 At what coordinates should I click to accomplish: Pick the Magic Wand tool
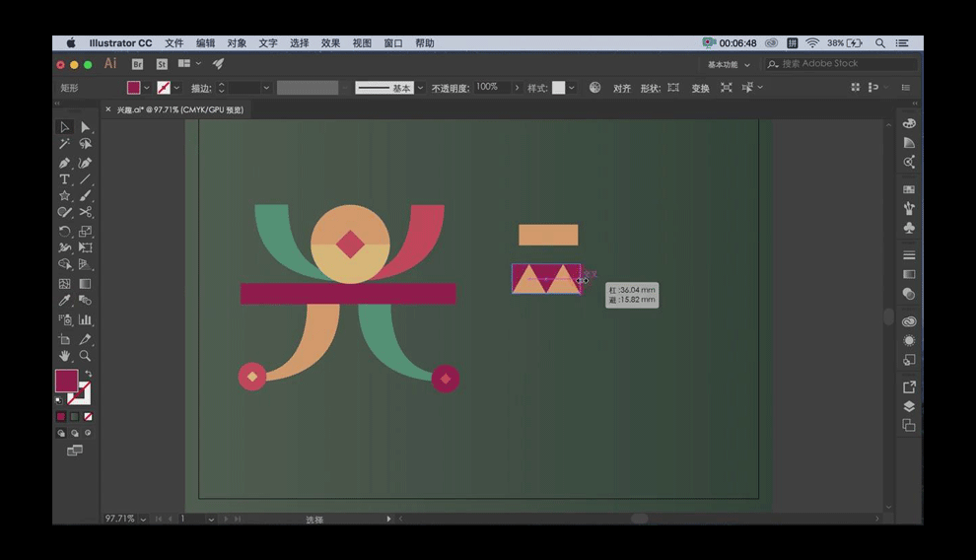pyautogui.click(x=65, y=144)
